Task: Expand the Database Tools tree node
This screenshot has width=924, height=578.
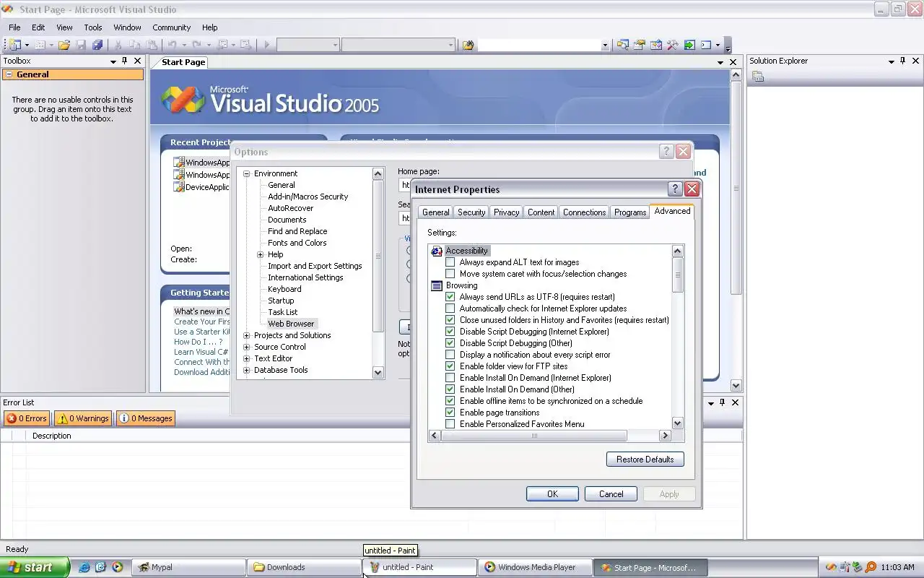Action: [x=246, y=370]
